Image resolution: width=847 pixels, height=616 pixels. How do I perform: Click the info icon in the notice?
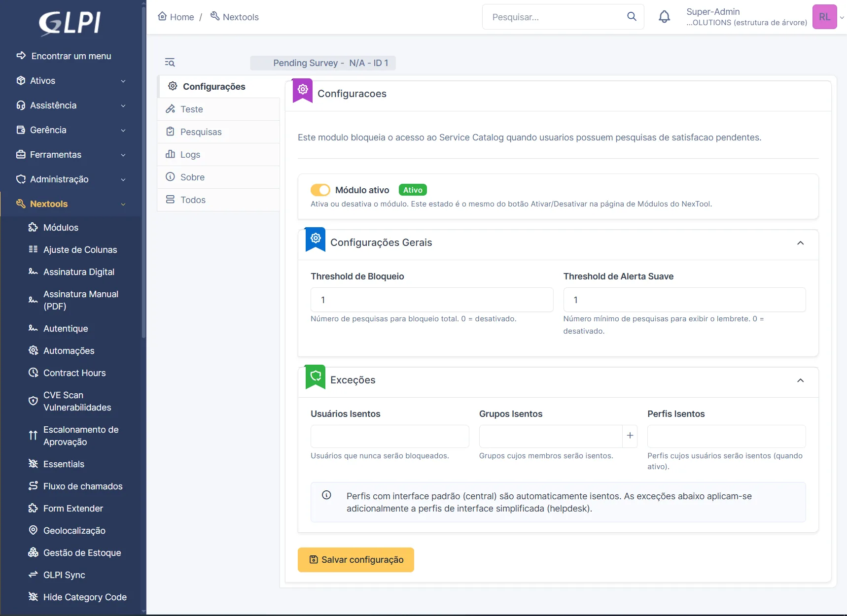pyautogui.click(x=326, y=495)
